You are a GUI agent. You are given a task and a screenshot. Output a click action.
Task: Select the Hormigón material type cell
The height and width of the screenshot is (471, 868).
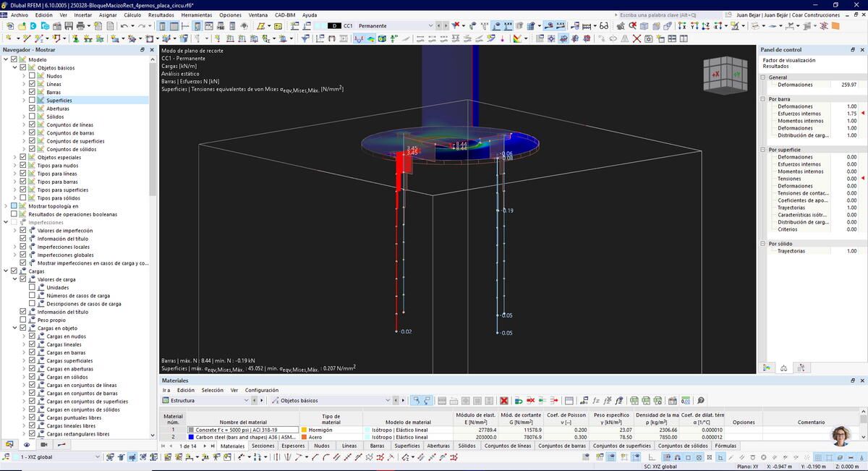pyautogui.click(x=331, y=430)
